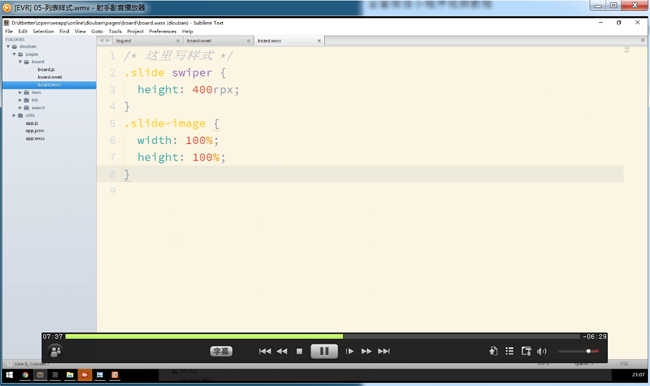Expand the search folder in the sidebar
This screenshot has height=386, width=650.
20,108
